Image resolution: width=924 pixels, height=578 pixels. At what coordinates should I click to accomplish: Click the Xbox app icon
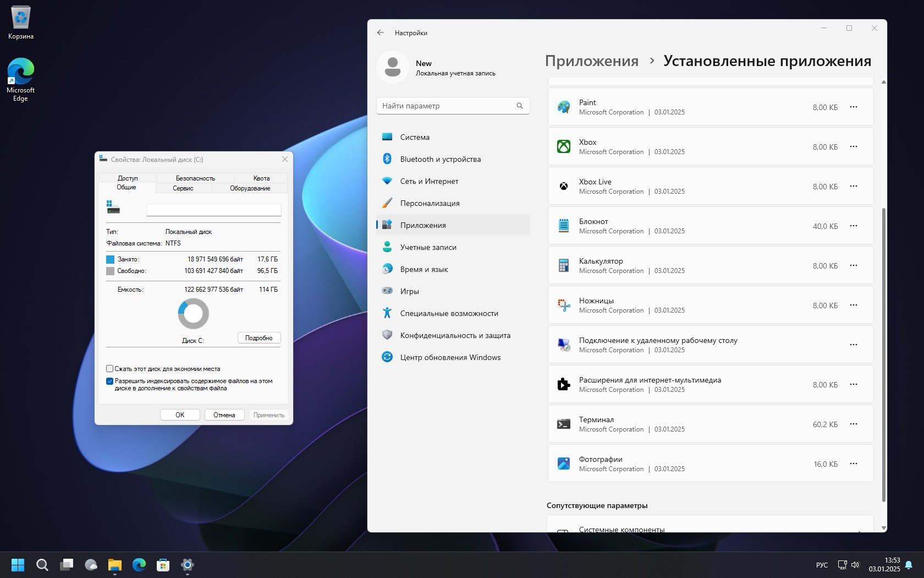[564, 147]
